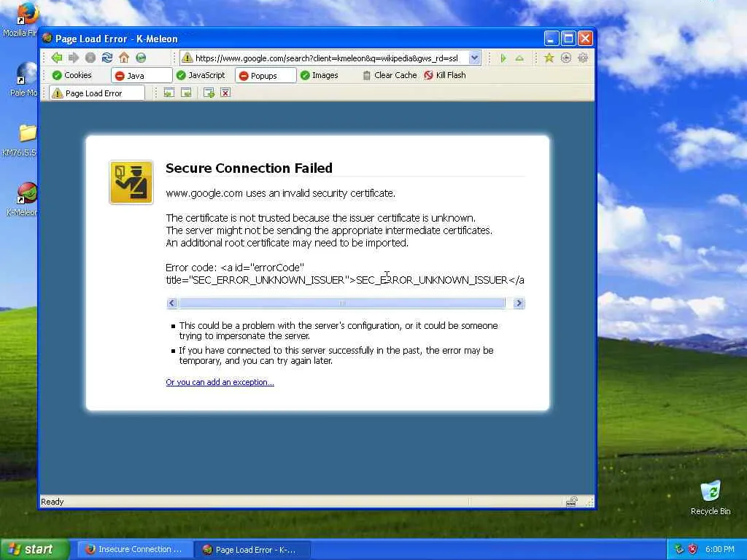Image resolution: width=747 pixels, height=560 pixels.
Task: Go back with the green Back arrow
Action: [x=57, y=58]
